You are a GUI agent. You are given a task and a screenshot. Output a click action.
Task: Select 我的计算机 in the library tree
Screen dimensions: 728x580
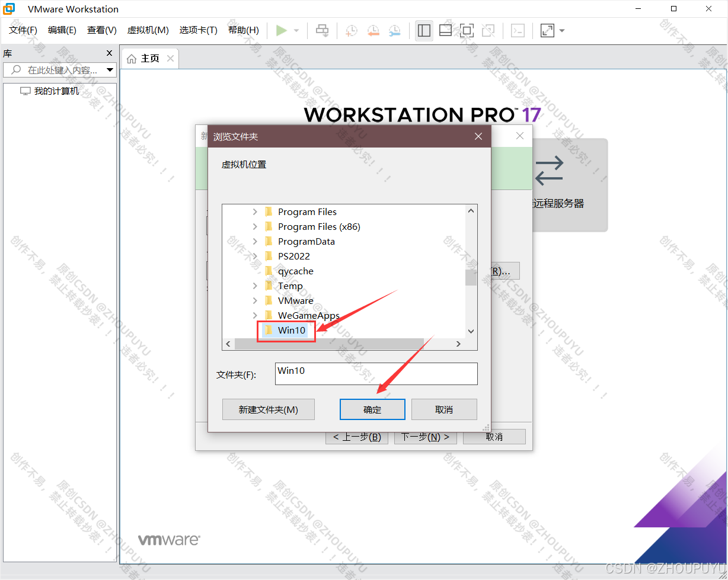pos(56,91)
